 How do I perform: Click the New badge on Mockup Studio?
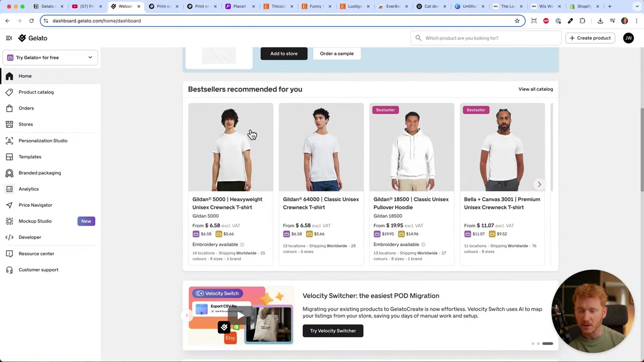[x=86, y=221]
